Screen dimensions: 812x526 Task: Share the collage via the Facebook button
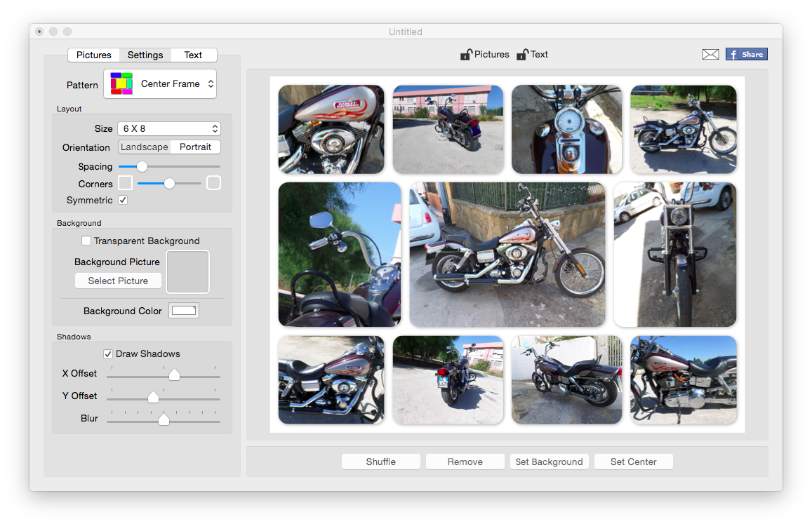pos(746,53)
